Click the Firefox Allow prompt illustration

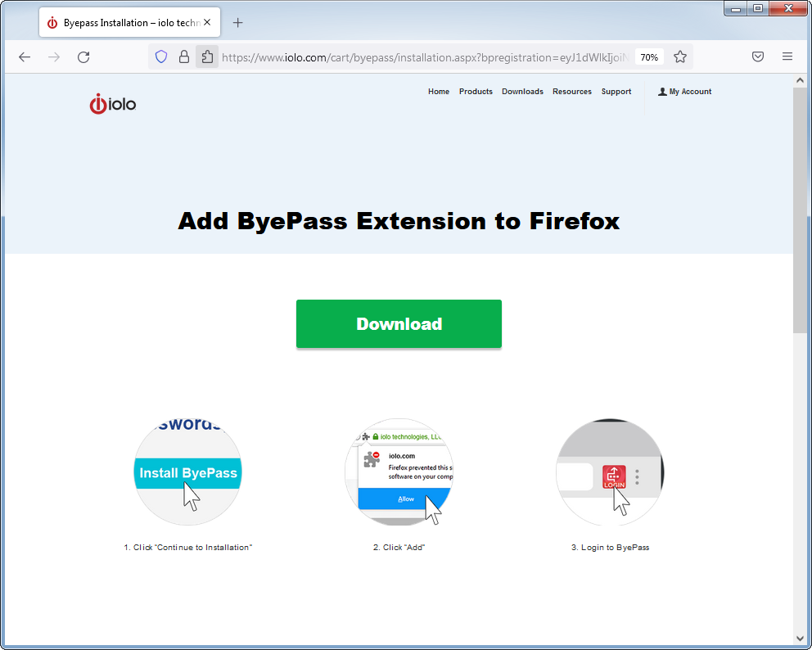(399, 472)
